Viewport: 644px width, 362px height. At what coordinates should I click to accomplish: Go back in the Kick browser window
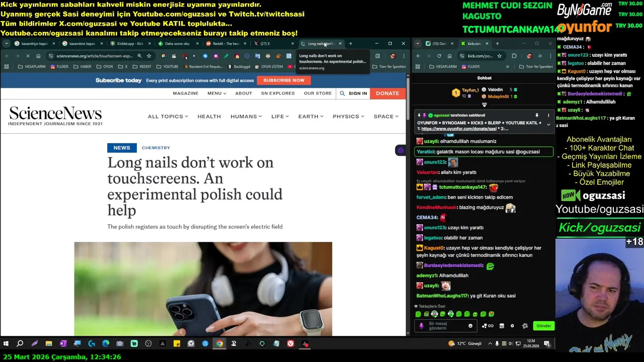pos(418,56)
